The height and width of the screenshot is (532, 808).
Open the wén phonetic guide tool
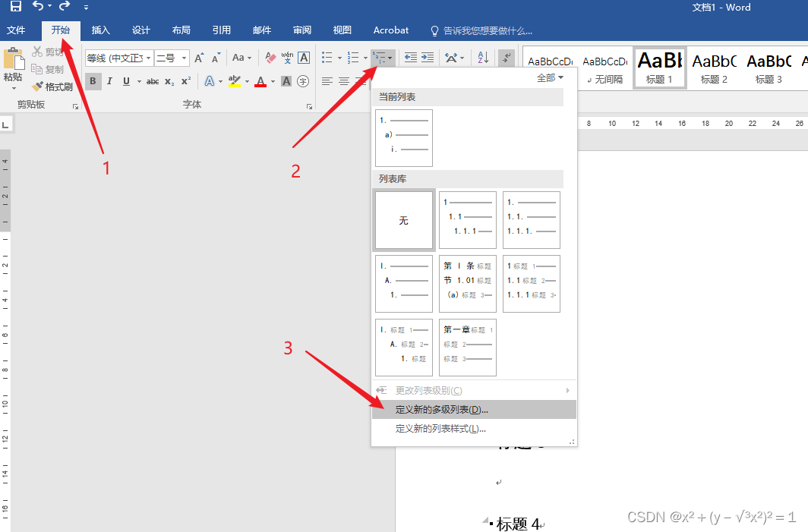[x=287, y=58]
